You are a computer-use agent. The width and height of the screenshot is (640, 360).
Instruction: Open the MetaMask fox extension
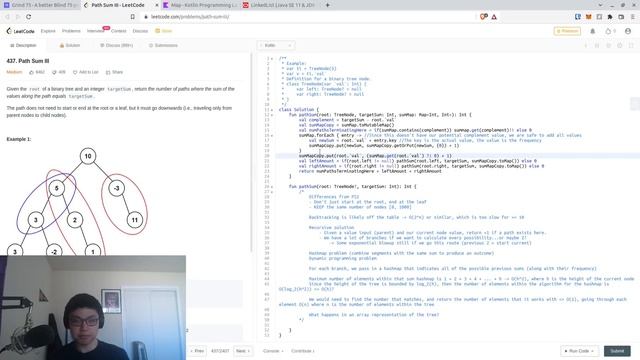click(589, 17)
